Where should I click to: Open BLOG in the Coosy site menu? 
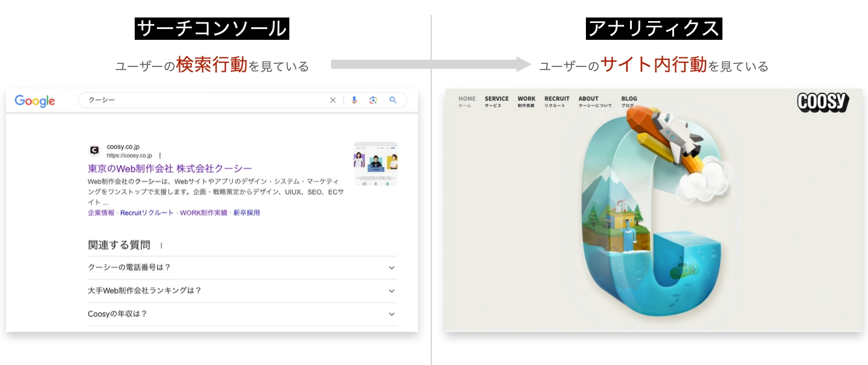tap(629, 101)
